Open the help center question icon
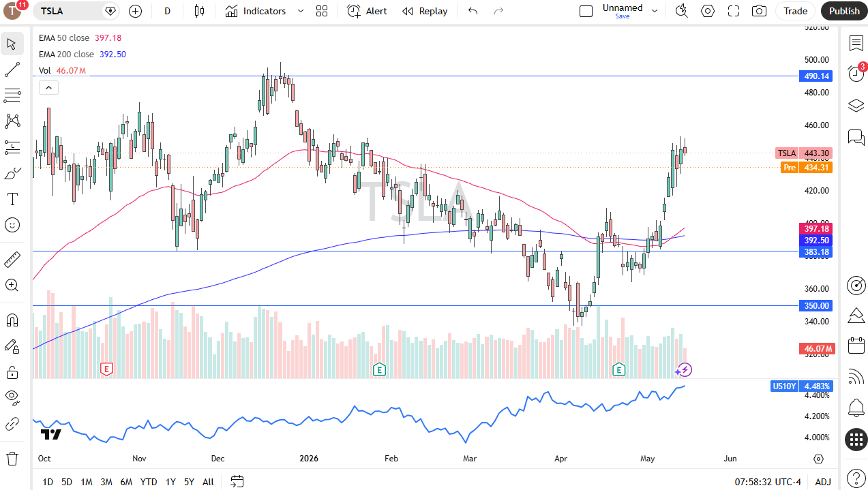The image size is (868, 490). point(856,478)
